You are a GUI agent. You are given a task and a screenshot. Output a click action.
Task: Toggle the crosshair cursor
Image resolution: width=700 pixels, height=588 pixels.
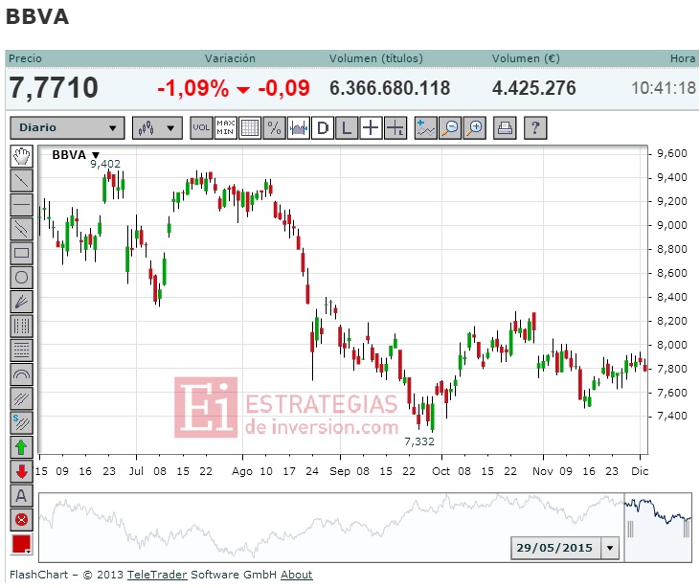coord(371,128)
